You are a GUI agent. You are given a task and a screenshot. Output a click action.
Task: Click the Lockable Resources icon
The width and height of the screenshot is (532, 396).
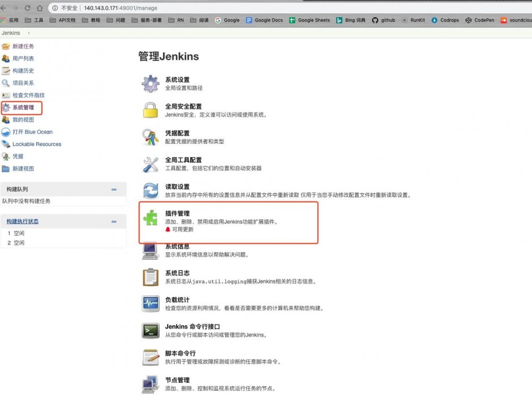(6, 144)
